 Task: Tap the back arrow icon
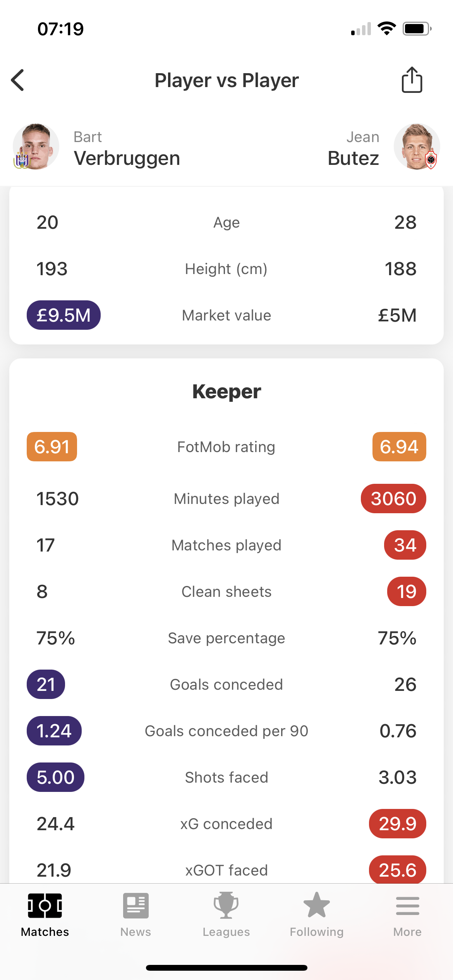pos(18,81)
